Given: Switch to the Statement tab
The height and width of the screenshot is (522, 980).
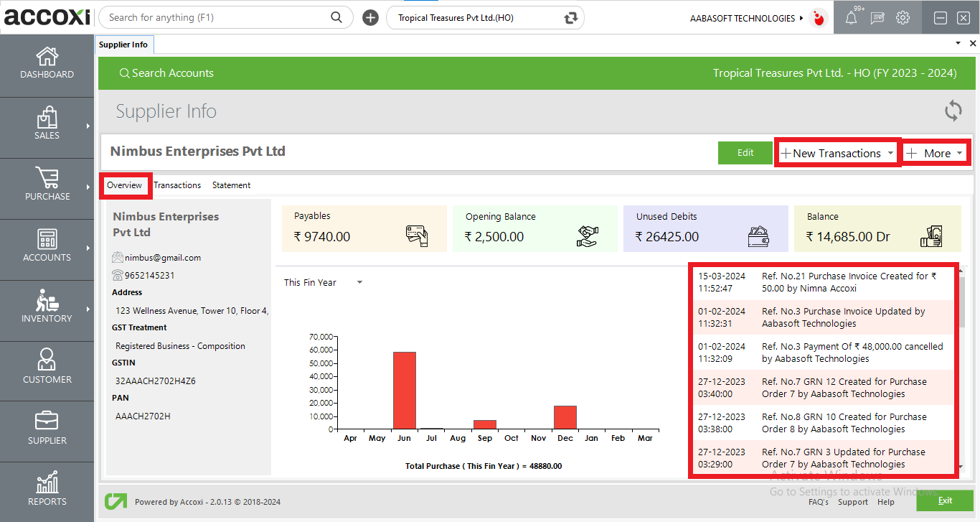Looking at the screenshot, I should click(x=231, y=185).
